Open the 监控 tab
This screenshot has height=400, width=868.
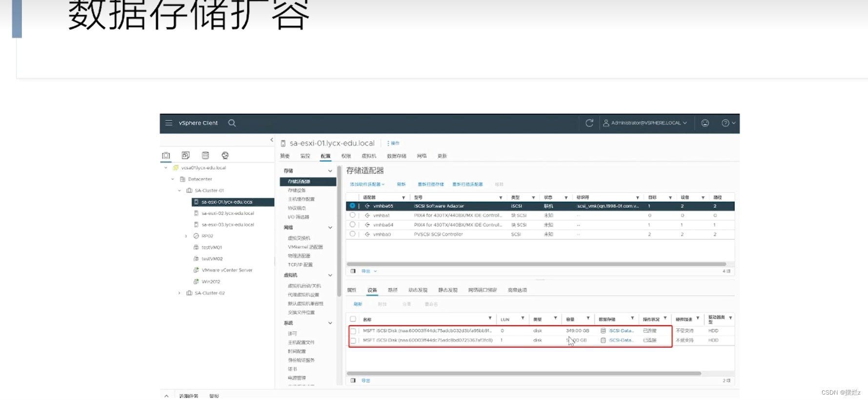305,156
